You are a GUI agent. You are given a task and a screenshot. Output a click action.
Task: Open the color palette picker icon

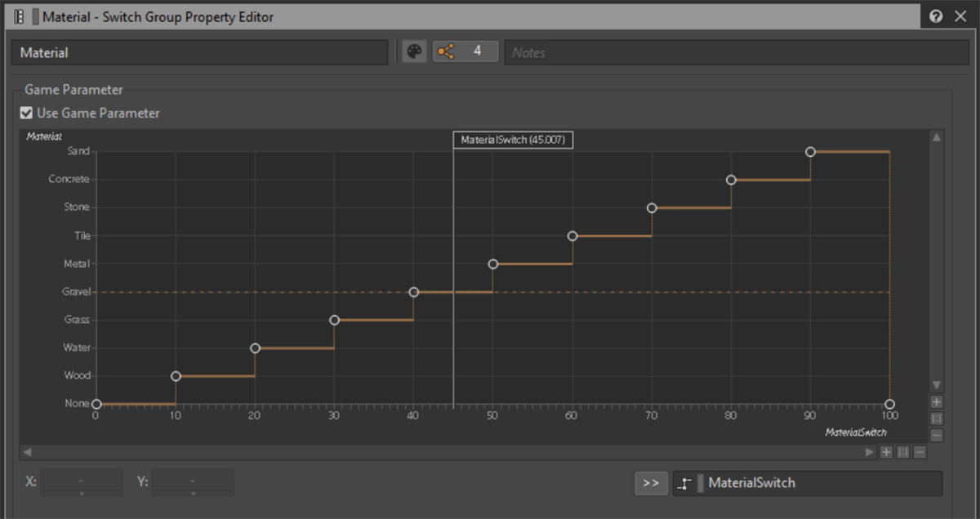click(x=414, y=52)
